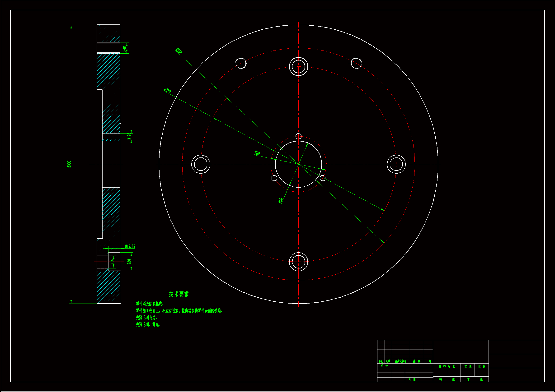555x392 pixels.
Task: Click the Ø14 hole dimension text
Action: coord(112,262)
